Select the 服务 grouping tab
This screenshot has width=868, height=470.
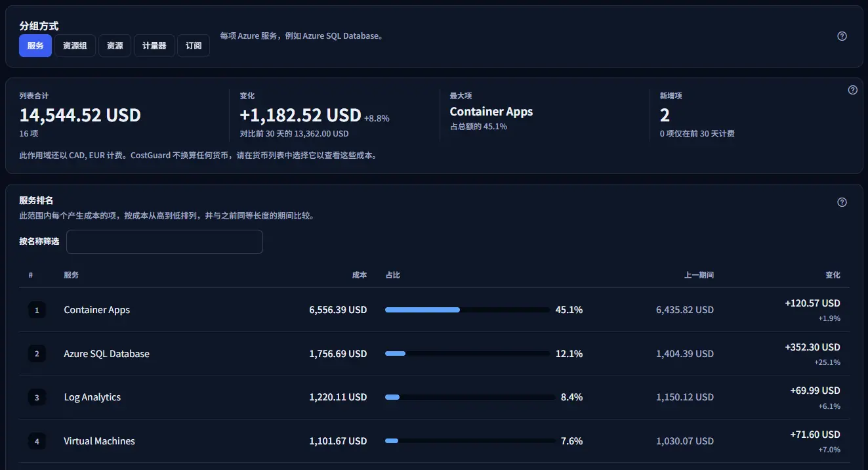(x=35, y=46)
